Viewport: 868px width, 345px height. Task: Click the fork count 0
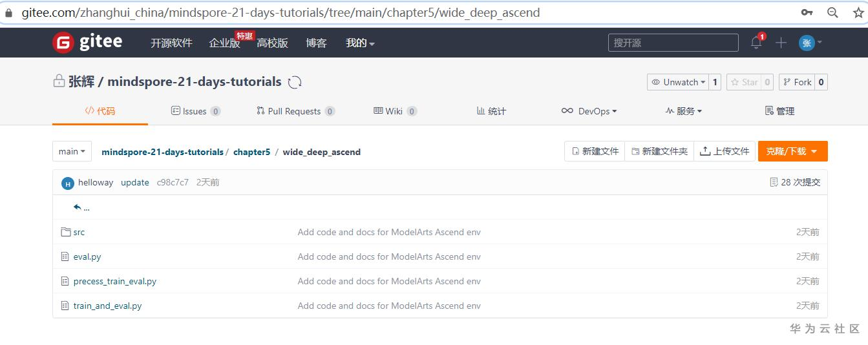coord(821,82)
